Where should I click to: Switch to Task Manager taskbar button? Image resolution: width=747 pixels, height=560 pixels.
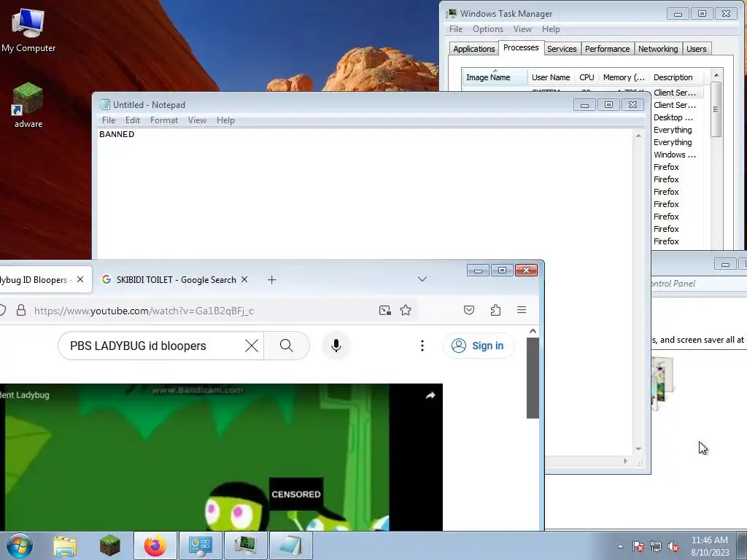coord(245,545)
